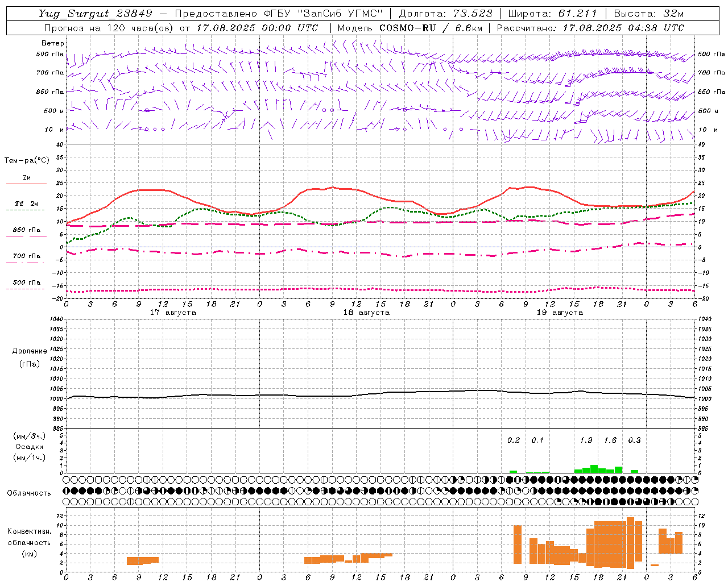Click the '17 августа' date label
This screenshot has width=728, height=582.
tap(173, 313)
